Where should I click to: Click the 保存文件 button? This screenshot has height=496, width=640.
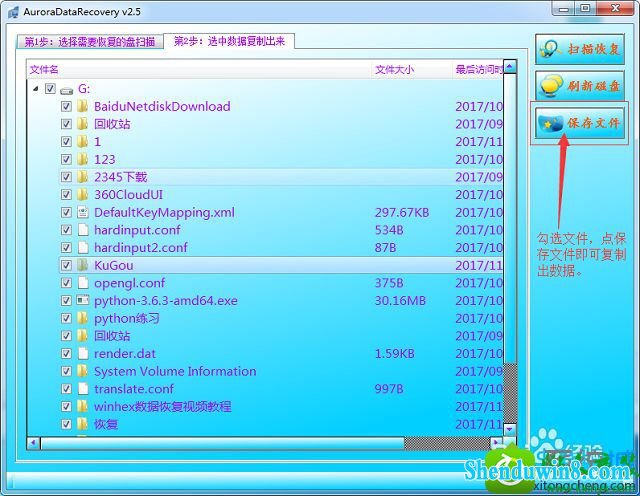(x=580, y=123)
